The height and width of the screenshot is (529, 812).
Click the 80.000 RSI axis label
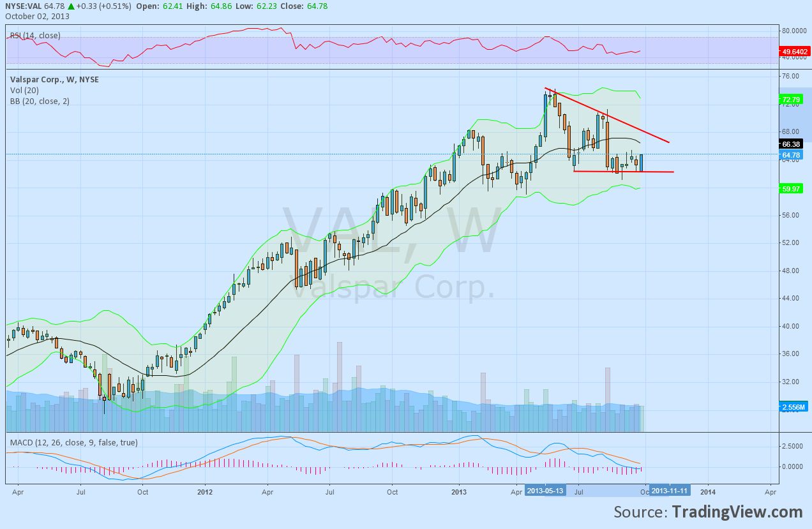coord(795,31)
